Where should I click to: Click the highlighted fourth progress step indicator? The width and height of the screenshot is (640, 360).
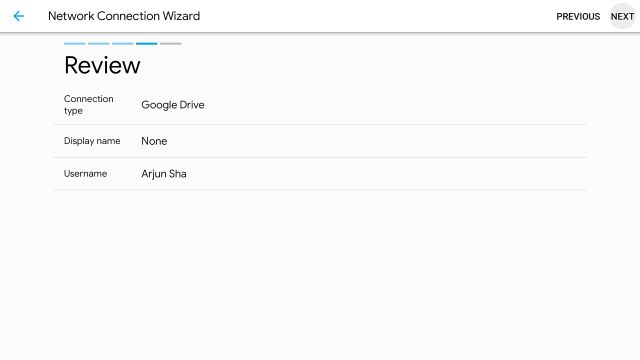pos(147,44)
